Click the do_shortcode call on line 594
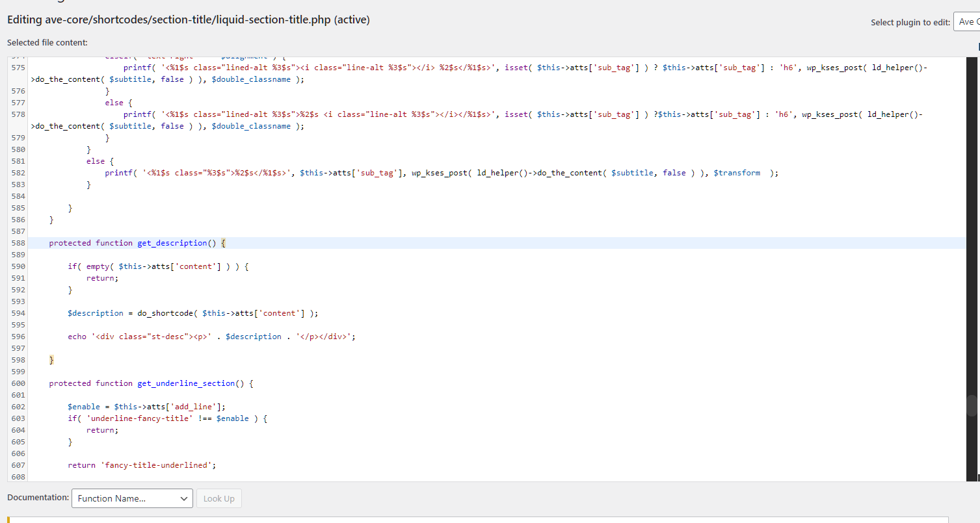Image resolution: width=980 pixels, height=523 pixels. [228, 313]
